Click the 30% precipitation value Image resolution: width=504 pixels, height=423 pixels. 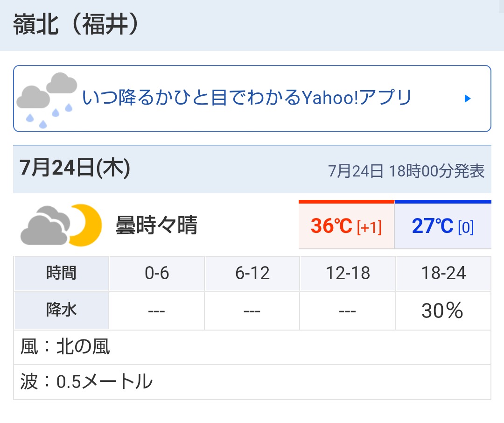coord(442,311)
